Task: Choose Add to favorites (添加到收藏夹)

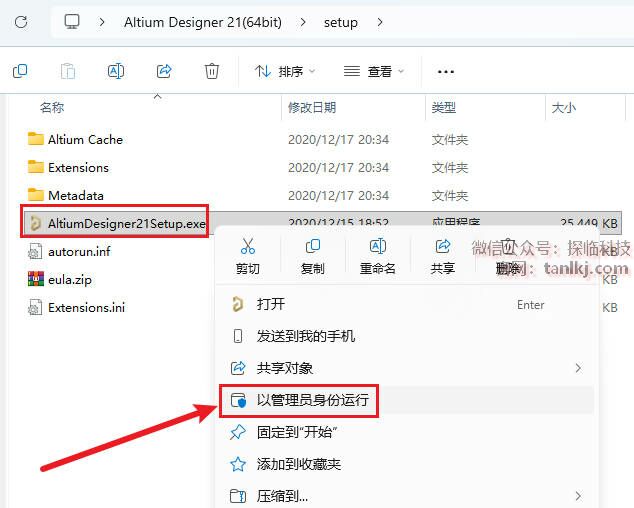Action: pos(406,464)
